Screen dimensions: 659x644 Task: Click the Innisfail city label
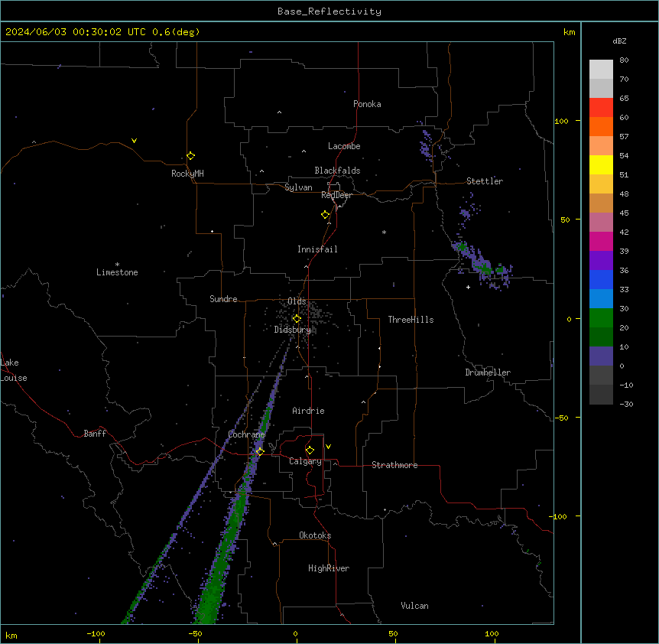click(x=317, y=249)
